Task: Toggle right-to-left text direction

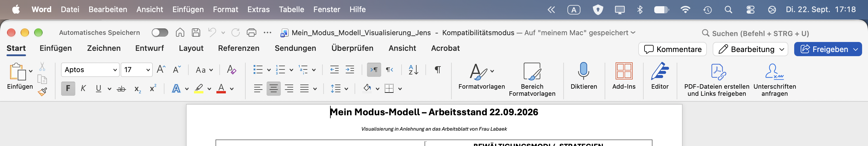Action: coord(389,70)
